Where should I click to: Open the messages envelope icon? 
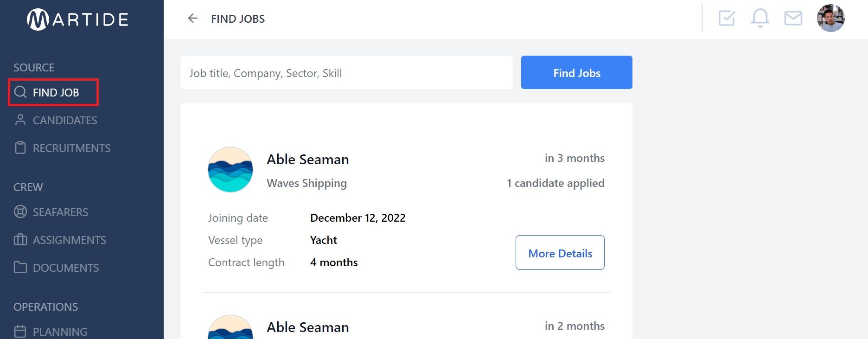pos(793,19)
